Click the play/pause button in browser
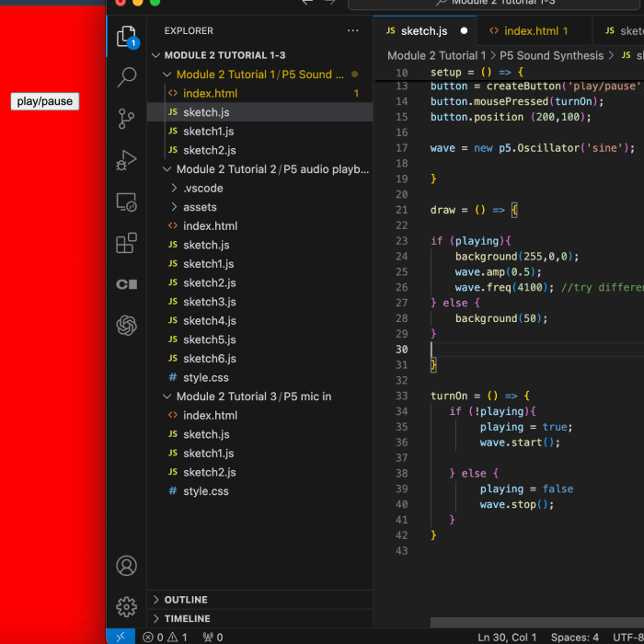The width and height of the screenshot is (644, 644). click(x=45, y=101)
